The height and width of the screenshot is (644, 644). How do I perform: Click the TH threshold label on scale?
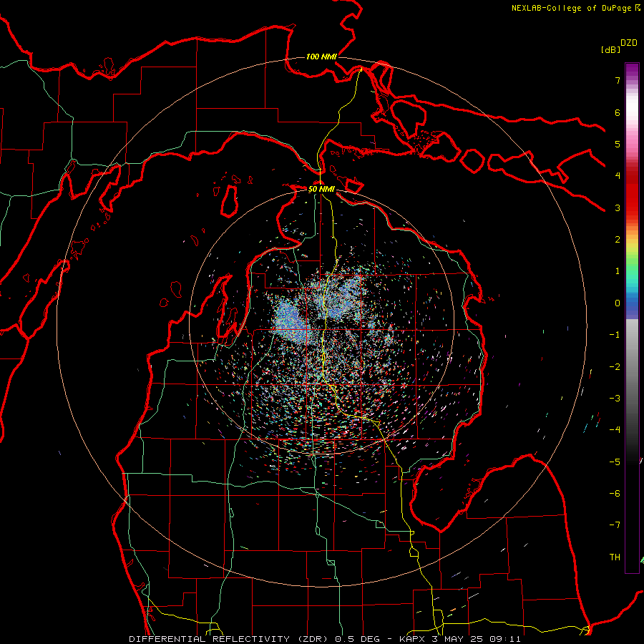click(615, 557)
